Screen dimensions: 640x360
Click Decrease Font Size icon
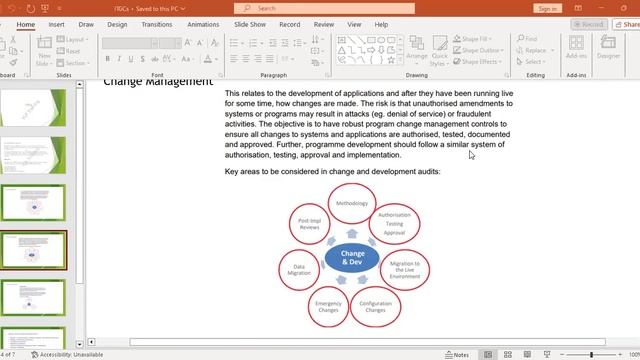[200, 42]
